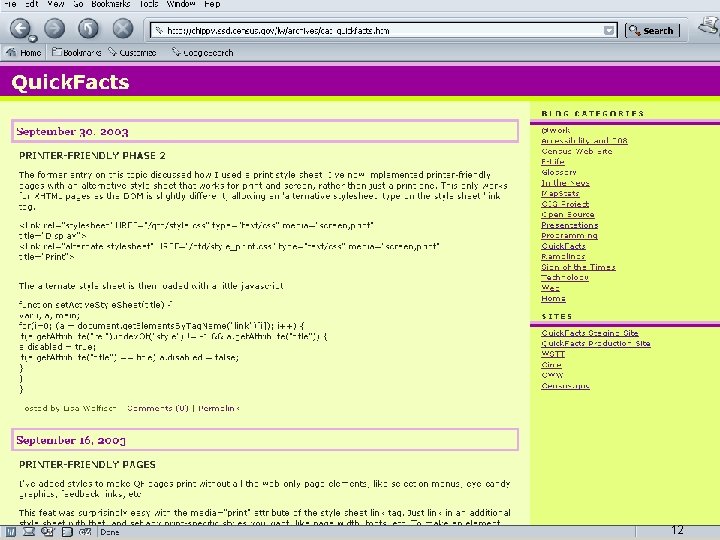Open the Window menu
This screenshot has height=540, width=720.
[180, 4]
